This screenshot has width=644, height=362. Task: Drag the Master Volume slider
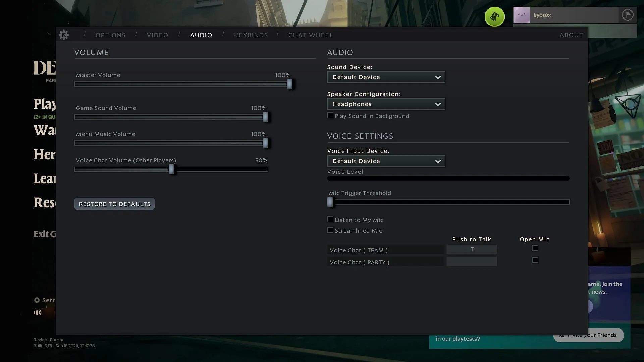(x=290, y=84)
